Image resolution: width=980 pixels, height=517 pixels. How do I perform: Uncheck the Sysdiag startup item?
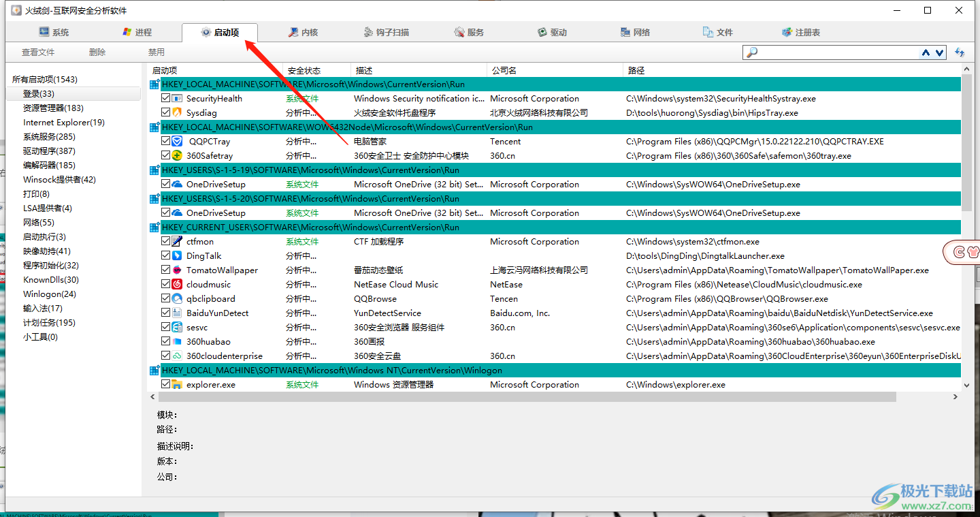click(165, 113)
